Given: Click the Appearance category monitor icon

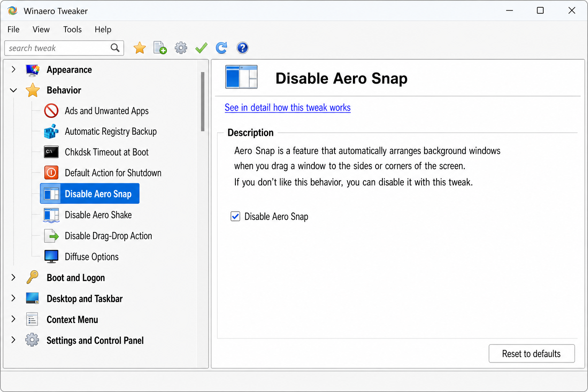Looking at the screenshot, I should tap(33, 70).
